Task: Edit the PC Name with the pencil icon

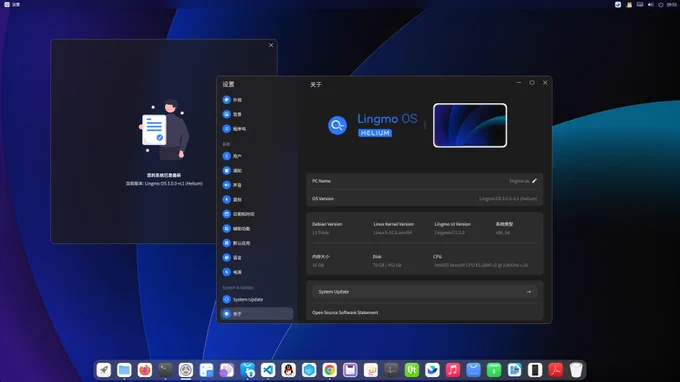Action: tap(534, 181)
